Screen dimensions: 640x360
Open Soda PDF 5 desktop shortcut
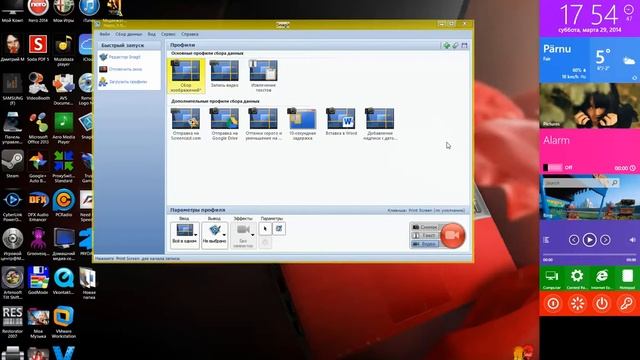tap(38, 48)
